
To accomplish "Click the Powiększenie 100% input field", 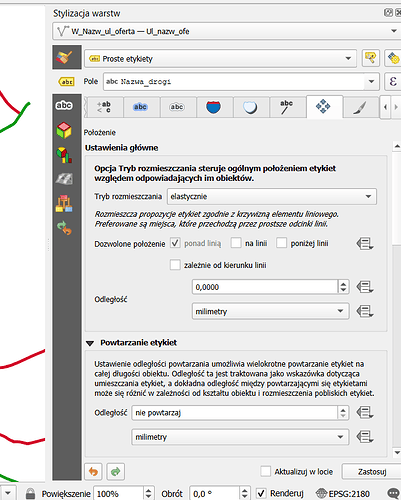I will [119, 494].
